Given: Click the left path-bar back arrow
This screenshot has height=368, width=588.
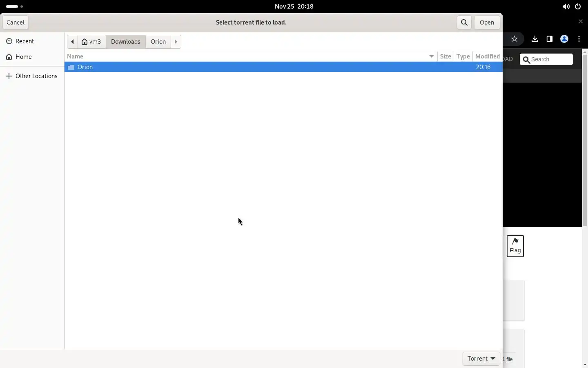Looking at the screenshot, I should point(72,42).
